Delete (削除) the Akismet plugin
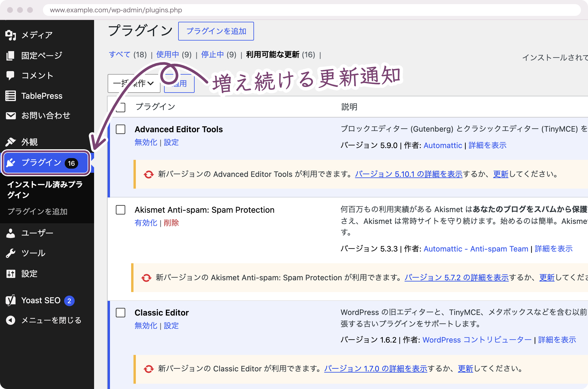This screenshot has width=588, height=389. point(171,223)
